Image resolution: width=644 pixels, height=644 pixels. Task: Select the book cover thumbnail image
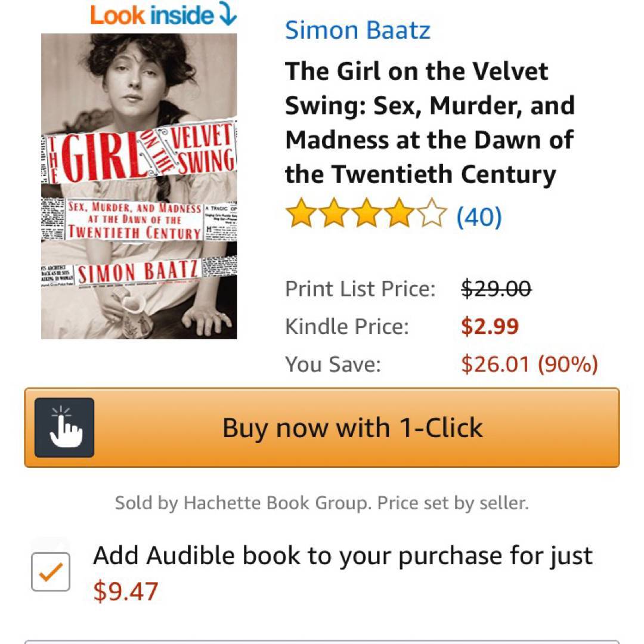click(139, 186)
